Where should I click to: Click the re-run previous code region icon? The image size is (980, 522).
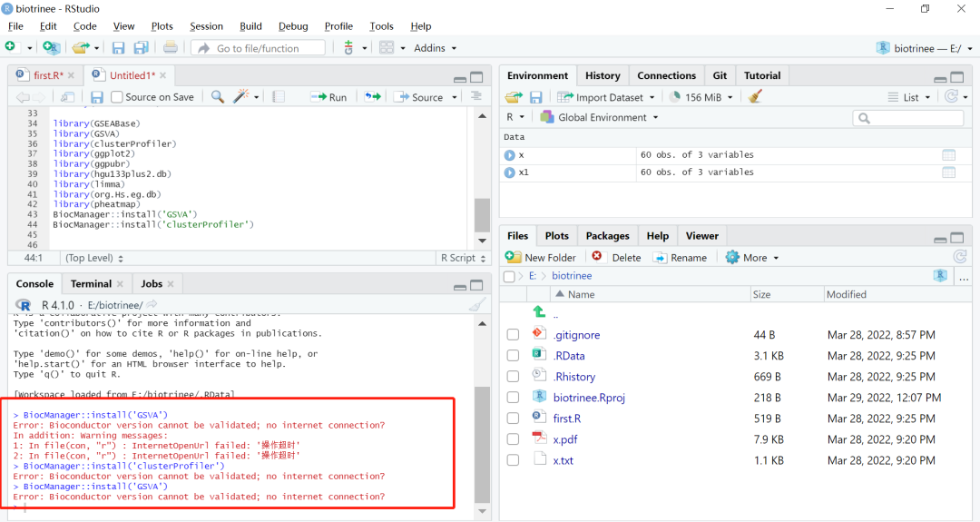373,97
